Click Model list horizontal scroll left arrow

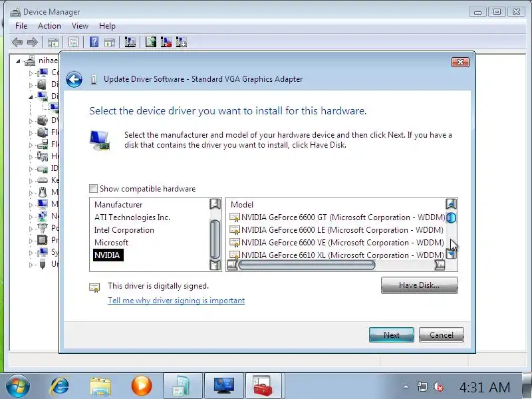(232, 265)
